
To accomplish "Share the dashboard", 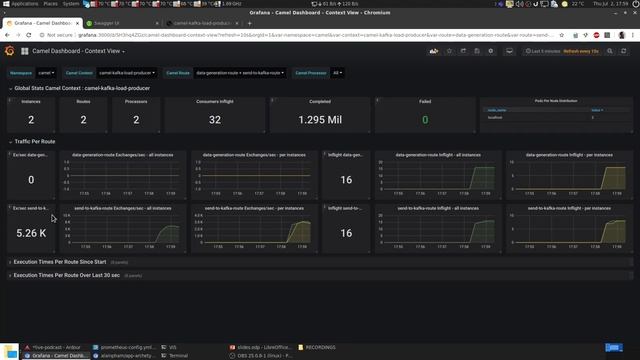I will click(x=463, y=51).
